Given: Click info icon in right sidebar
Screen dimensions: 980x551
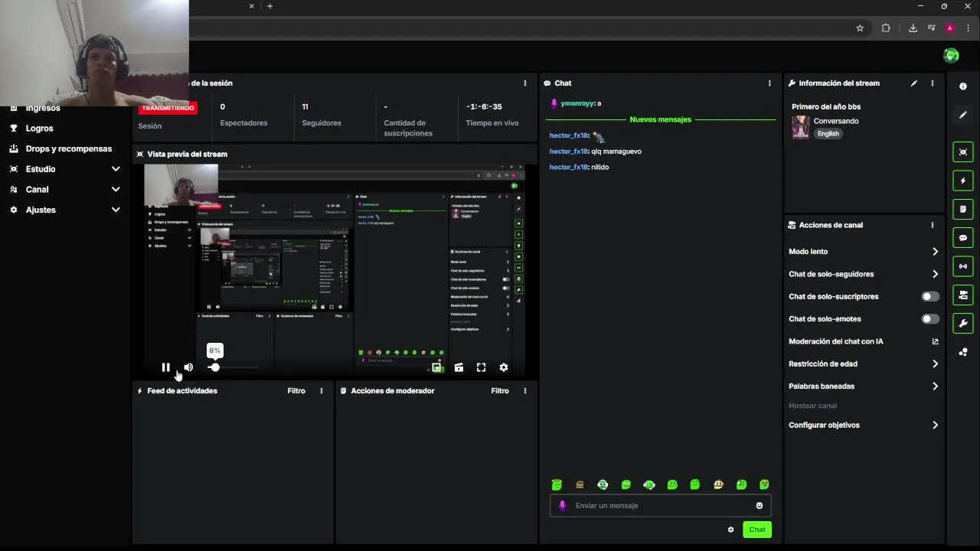Looking at the screenshot, I should 963,86.
